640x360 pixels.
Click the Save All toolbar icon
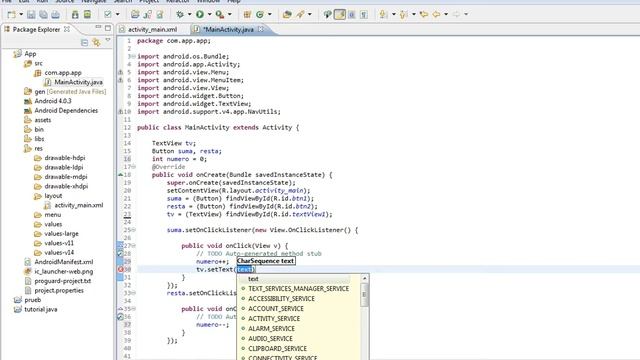(43, 15)
